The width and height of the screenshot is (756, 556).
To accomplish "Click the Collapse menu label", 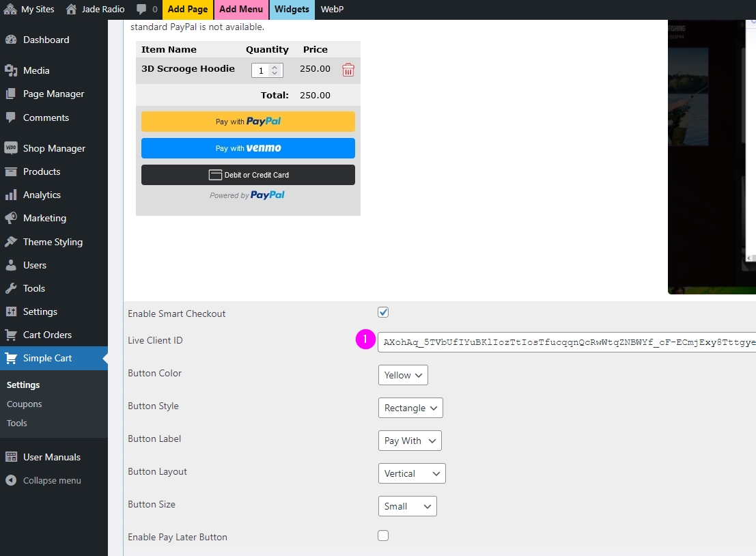I will pyautogui.click(x=52, y=481).
